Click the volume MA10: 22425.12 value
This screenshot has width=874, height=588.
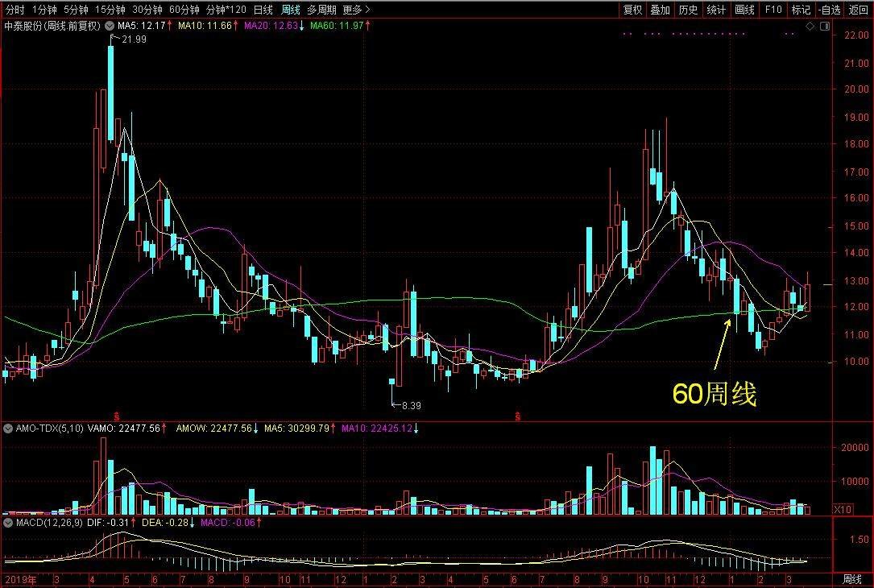pyautogui.click(x=377, y=429)
